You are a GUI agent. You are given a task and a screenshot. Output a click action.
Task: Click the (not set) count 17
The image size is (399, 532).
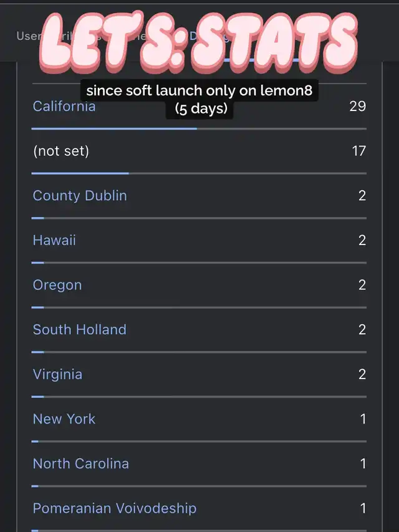(x=359, y=151)
